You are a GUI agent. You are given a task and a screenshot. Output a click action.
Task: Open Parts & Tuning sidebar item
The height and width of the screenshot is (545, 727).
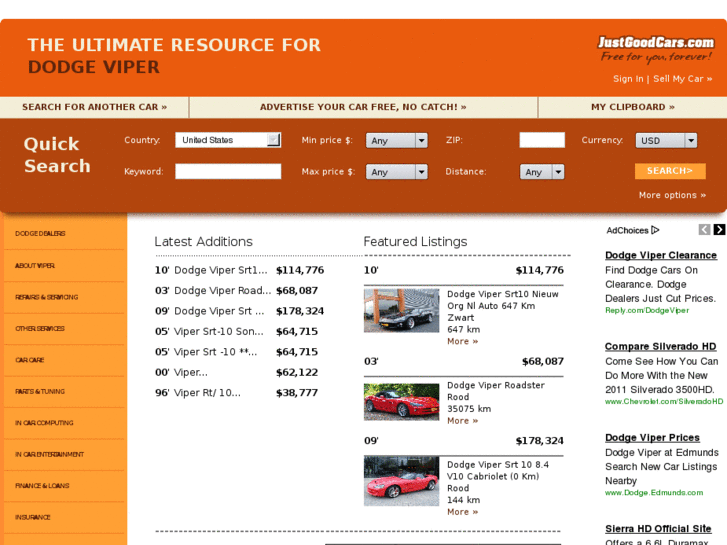tap(40, 391)
